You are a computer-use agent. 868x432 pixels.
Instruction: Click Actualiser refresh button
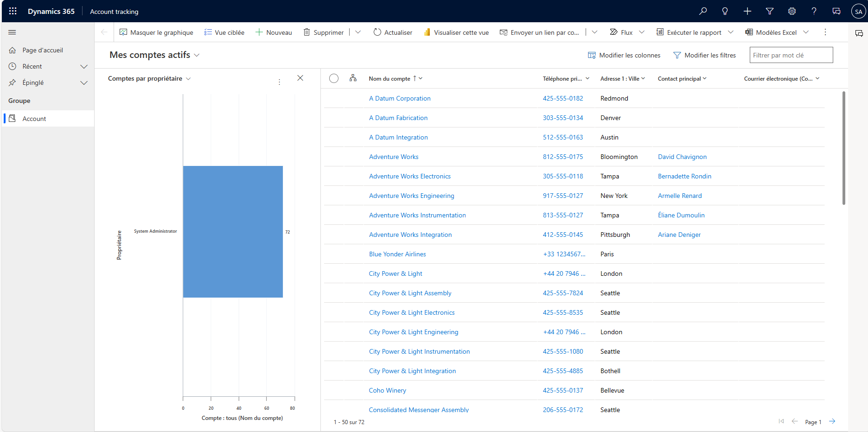pyautogui.click(x=393, y=32)
